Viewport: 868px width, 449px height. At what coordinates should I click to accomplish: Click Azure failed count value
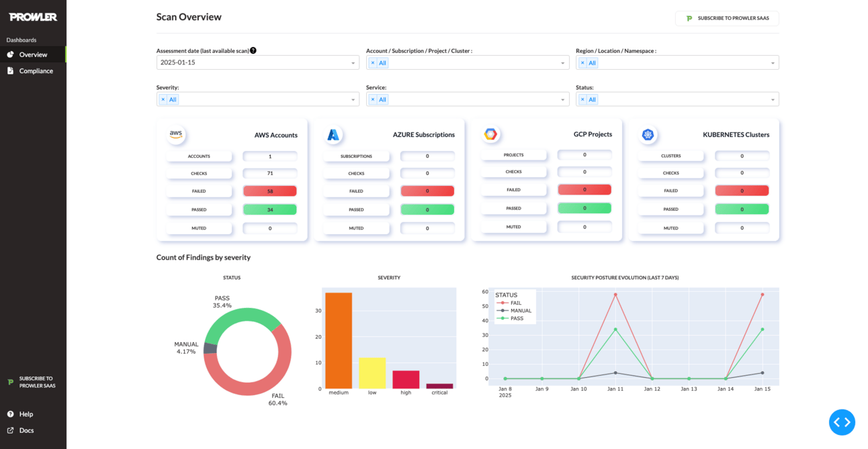point(427,191)
